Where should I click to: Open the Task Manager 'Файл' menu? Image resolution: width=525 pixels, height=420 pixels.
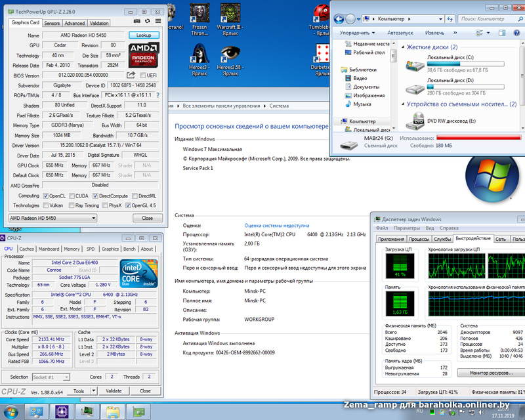382,228
